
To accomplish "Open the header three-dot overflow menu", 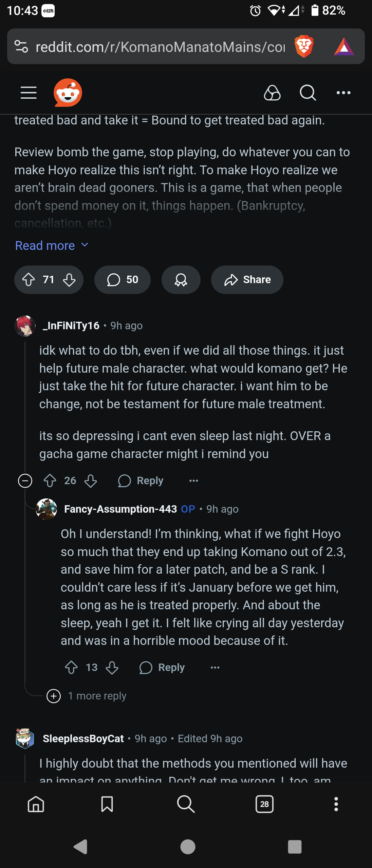I will click(x=343, y=93).
